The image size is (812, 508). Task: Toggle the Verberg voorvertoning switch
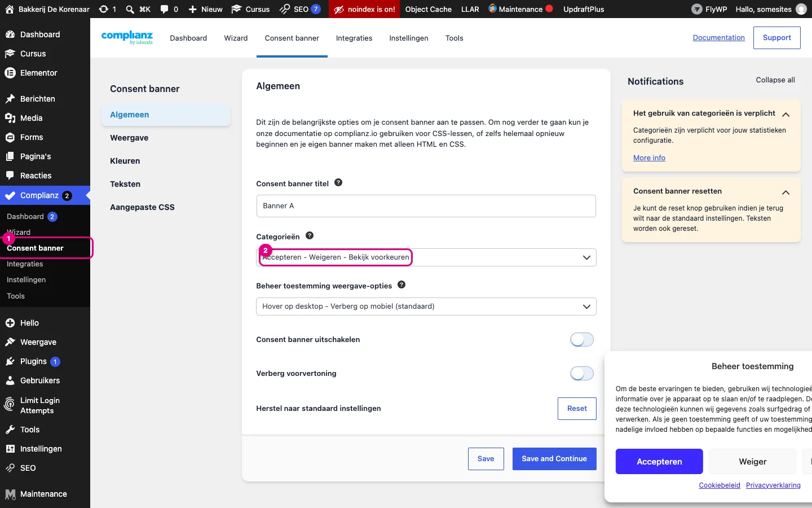pyautogui.click(x=582, y=373)
